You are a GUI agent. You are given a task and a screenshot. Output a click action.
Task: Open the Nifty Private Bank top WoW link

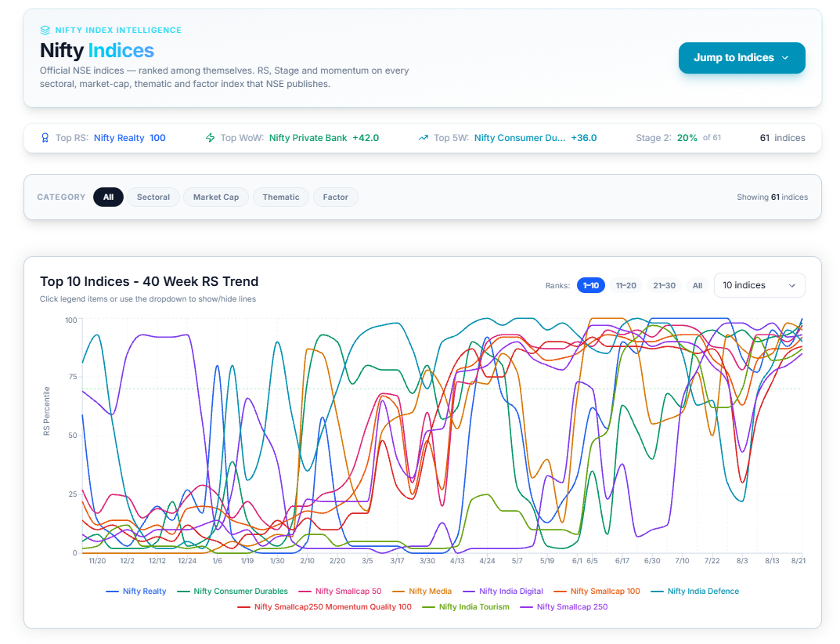308,138
